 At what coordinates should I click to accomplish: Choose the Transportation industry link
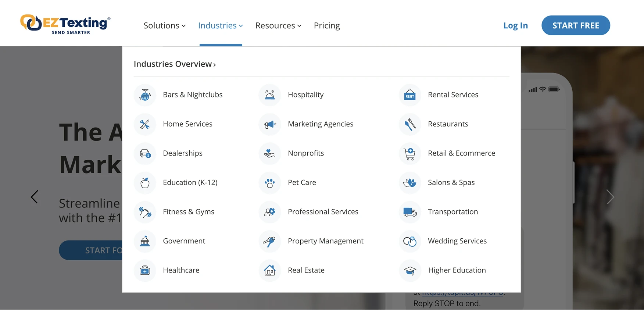click(x=453, y=212)
